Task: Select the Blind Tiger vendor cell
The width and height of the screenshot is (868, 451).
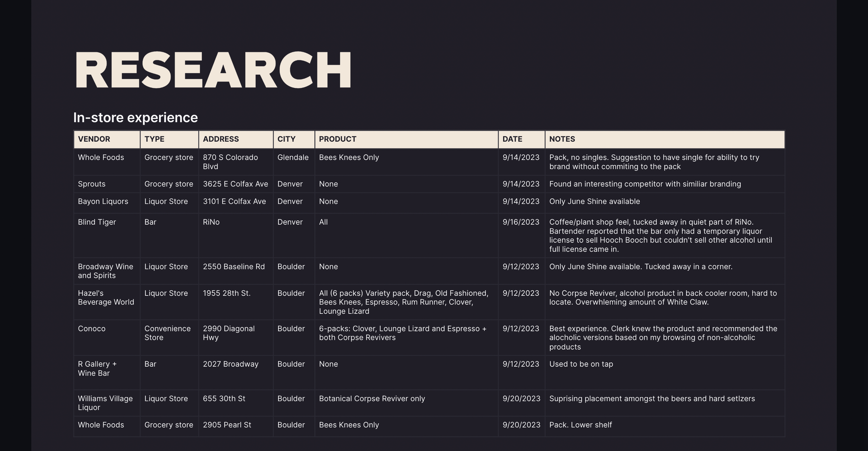Action: coord(107,235)
